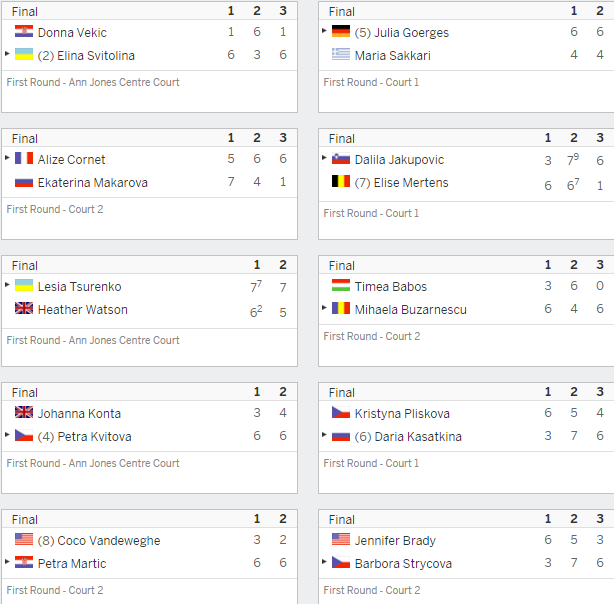Click Coco Vandeweghe's name
The width and height of the screenshot is (614, 604).
click(x=109, y=541)
